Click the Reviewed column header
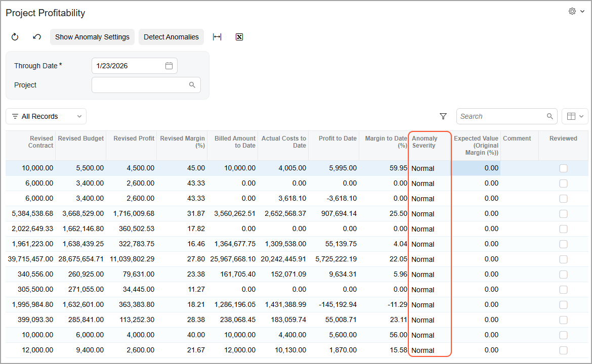 click(x=563, y=146)
